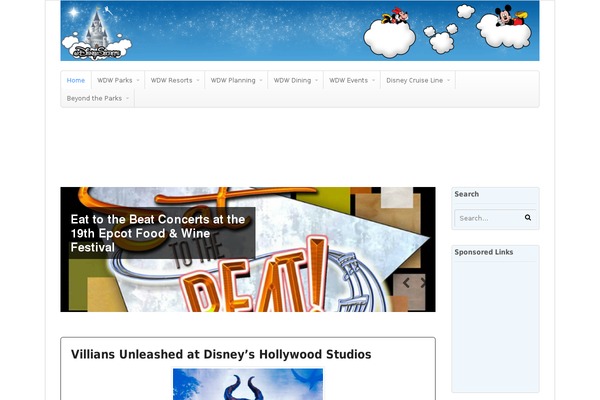Expand WDW Parks dropdown arrow
Viewport: 600px width, 400px height.
click(138, 80)
